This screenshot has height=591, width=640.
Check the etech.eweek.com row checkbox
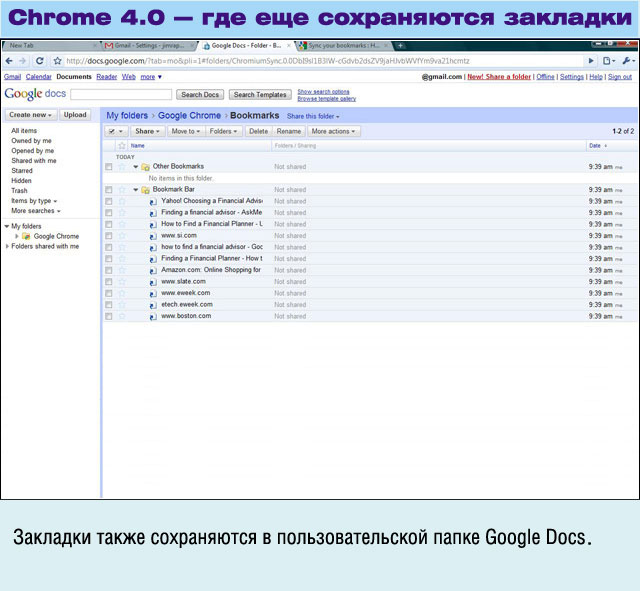pyautogui.click(x=109, y=304)
